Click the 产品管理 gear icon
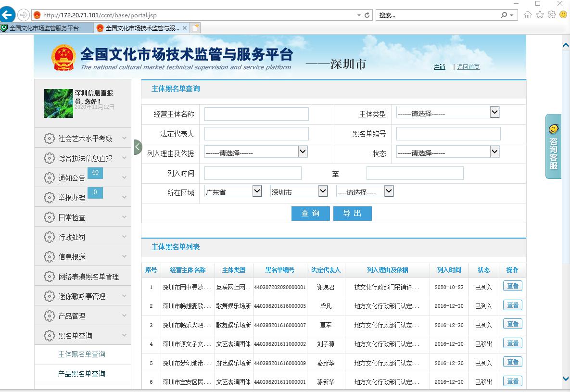The width and height of the screenshot is (570, 392). [49, 315]
